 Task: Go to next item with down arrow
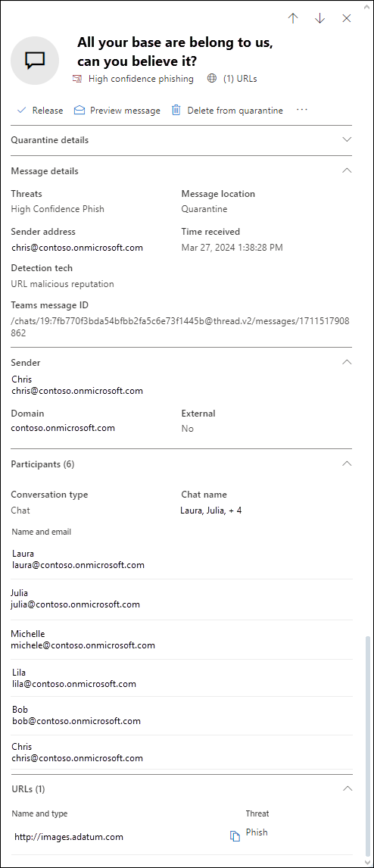[319, 18]
